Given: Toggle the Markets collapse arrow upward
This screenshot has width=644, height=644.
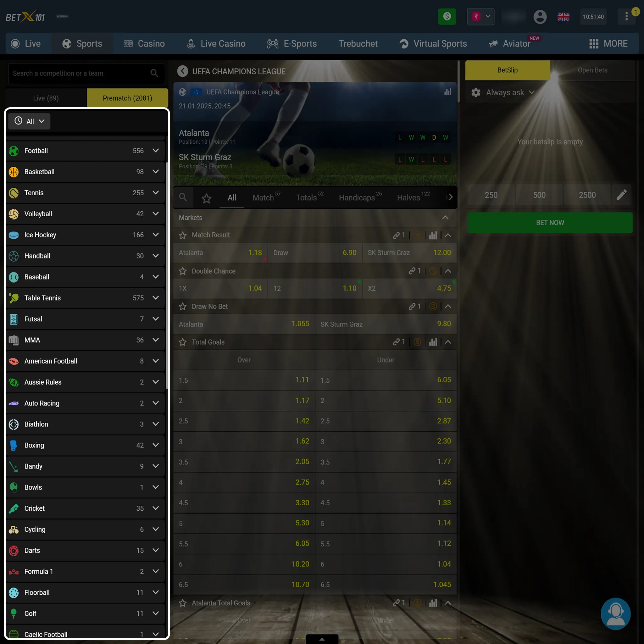Looking at the screenshot, I should coord(446,218).
